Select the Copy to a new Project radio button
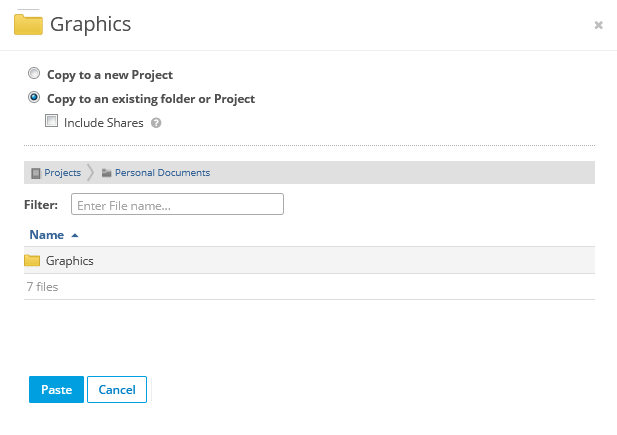This screenshot has width=617, height=435. pos(35,74)
